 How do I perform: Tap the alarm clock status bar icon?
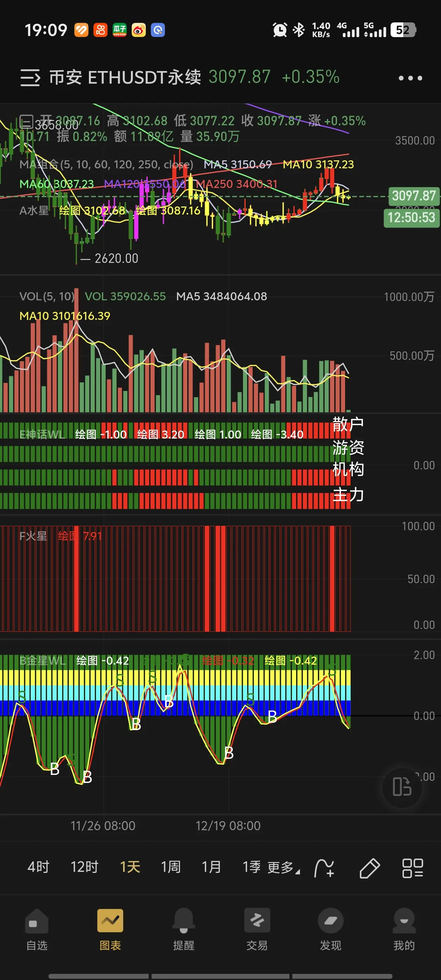click(280, 30)
